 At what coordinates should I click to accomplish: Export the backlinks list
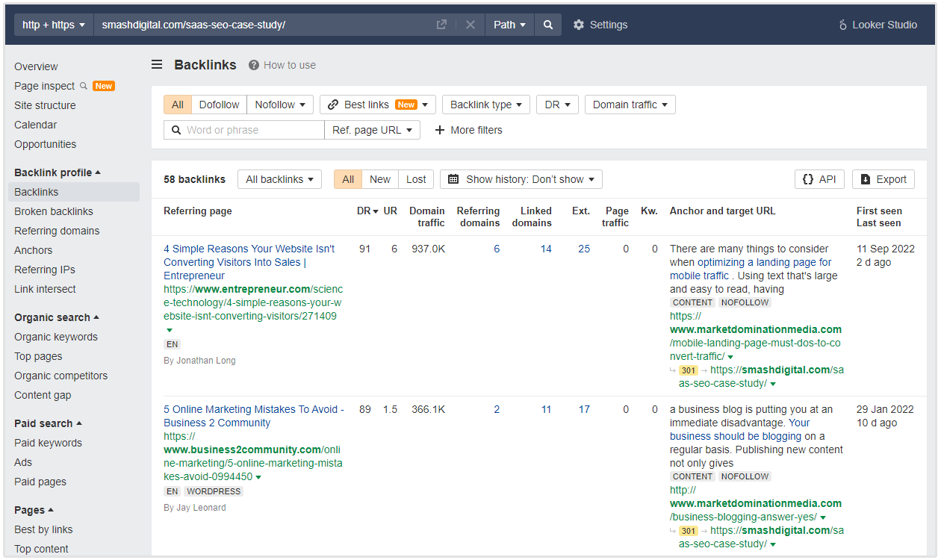(883, 179)
